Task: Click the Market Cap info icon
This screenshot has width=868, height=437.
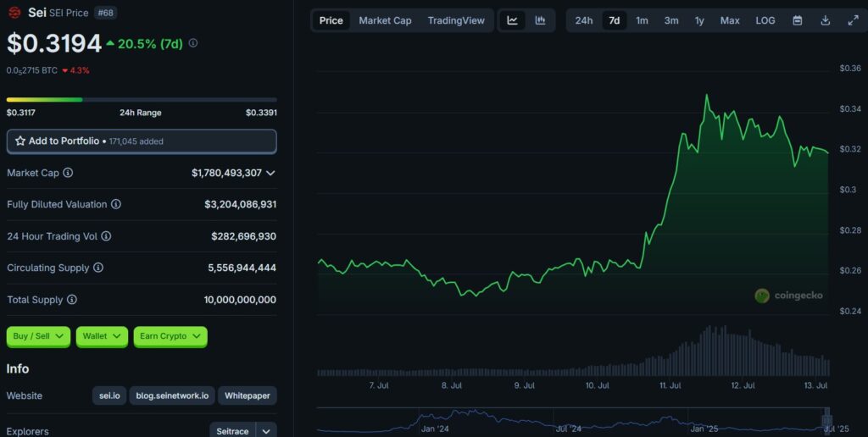Action: click(x=68, y=173)
